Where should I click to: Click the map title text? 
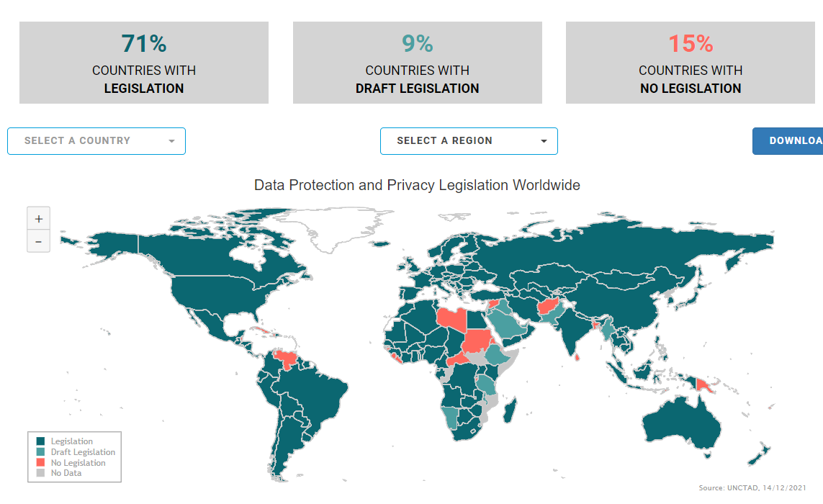[x=417, y=185]
